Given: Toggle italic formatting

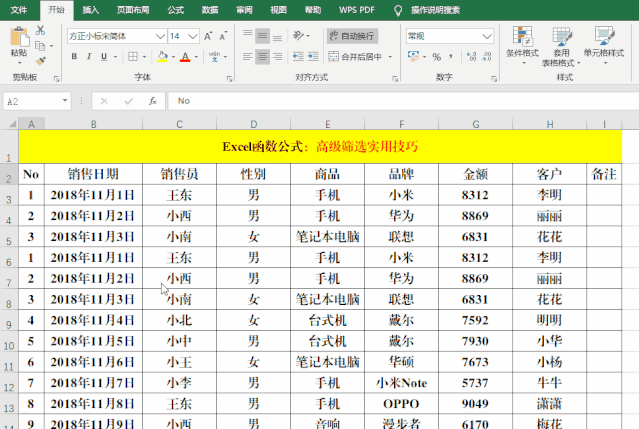Looking at the screenshot, I should point(90,57).
